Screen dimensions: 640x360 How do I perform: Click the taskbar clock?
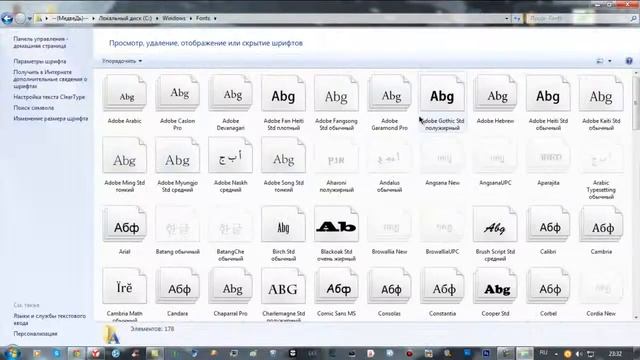click(x=615, y=353)
